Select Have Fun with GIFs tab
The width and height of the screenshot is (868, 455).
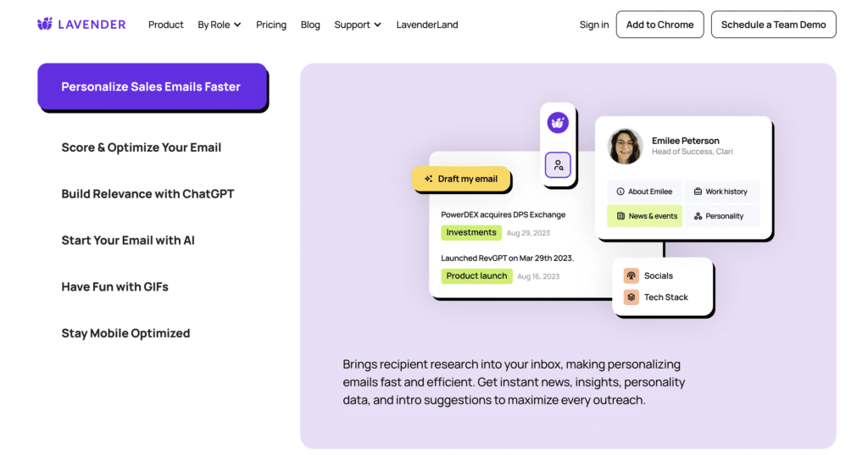114,286
